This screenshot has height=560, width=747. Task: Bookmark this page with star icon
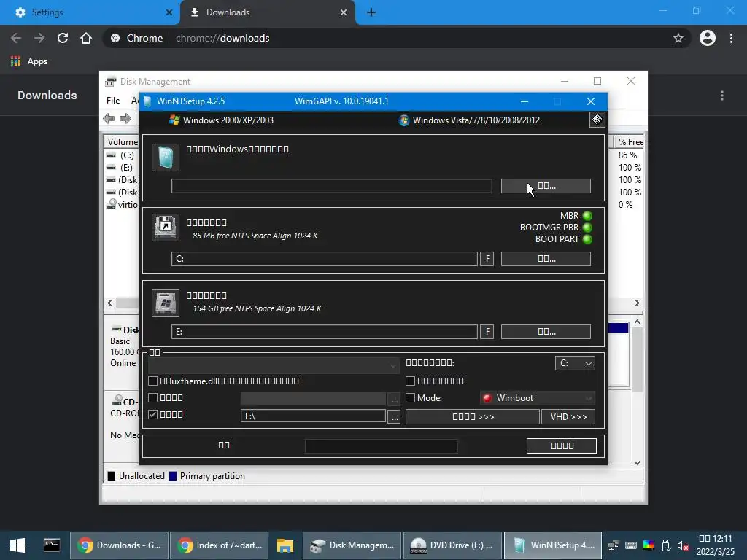pos(678,38)
